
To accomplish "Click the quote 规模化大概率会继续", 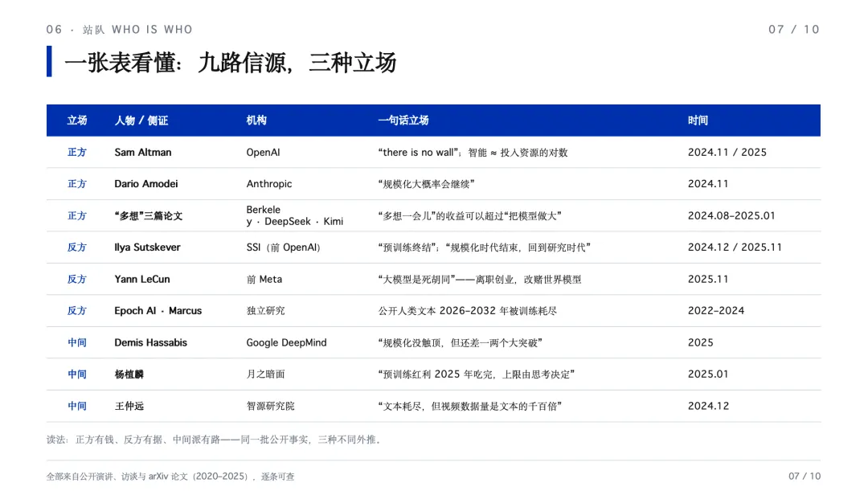I will pos(426,184).
